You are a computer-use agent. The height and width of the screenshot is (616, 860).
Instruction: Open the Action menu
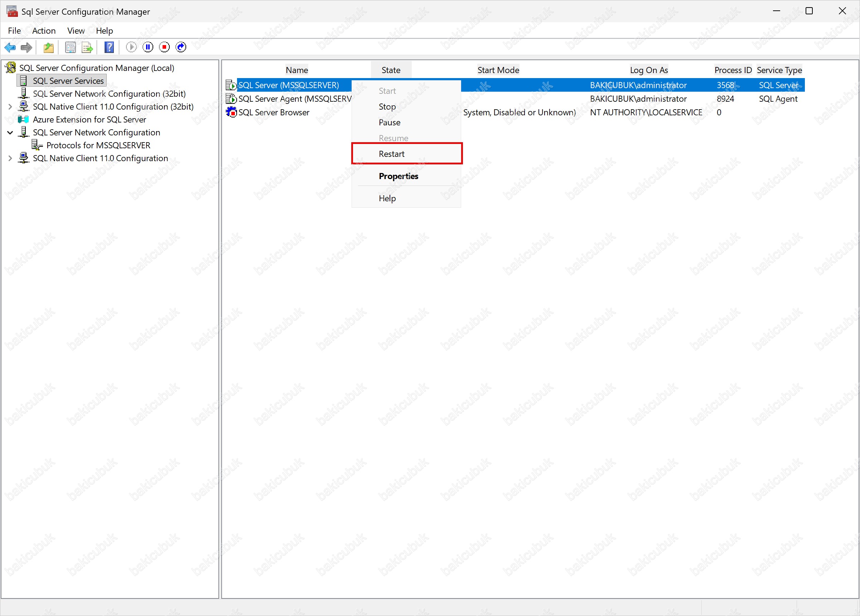click(x=44, y=31)
